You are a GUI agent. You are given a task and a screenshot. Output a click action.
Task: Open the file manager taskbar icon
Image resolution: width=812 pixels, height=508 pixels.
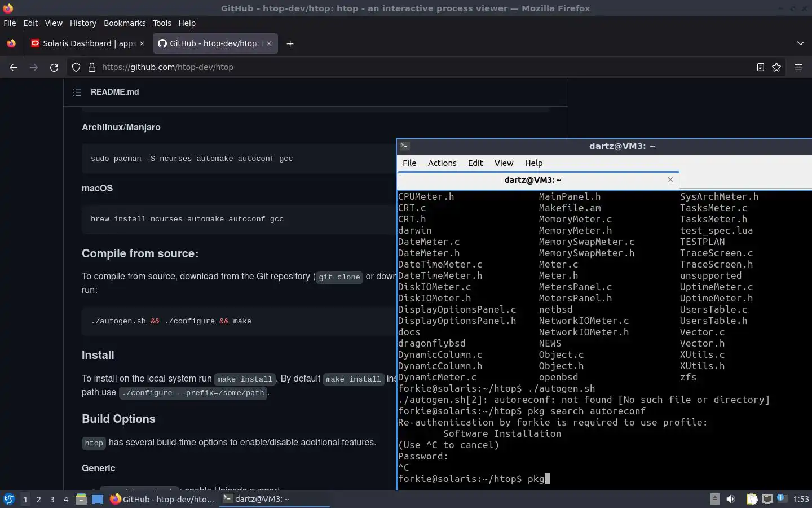coord(81,499)
